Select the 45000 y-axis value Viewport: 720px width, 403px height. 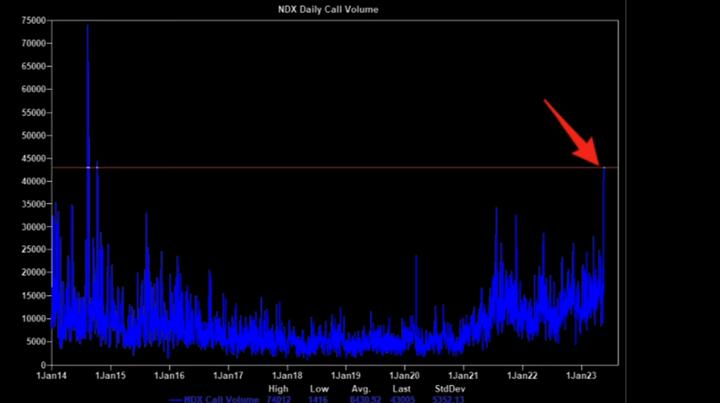point(31,158)
